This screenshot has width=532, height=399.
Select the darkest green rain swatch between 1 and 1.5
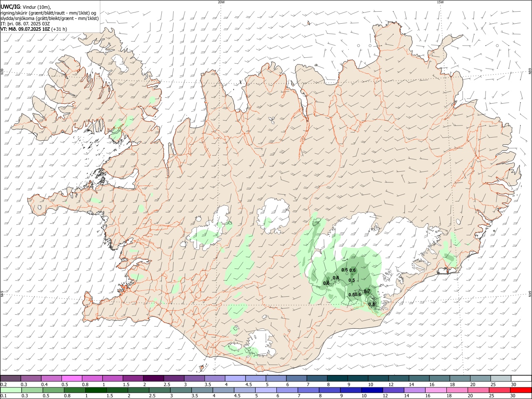pos(95,390)
